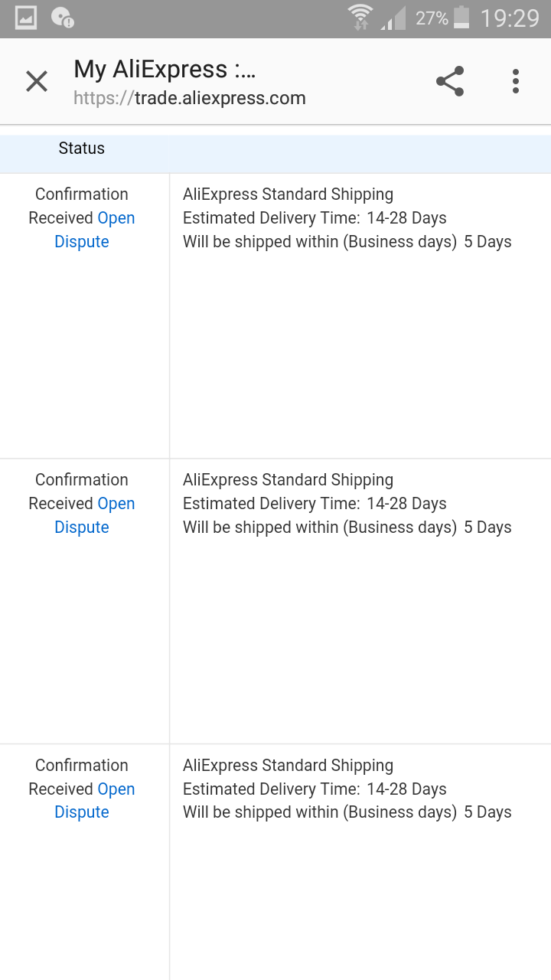Open Dispute link for the third order
The width and height of the screenshot is (551, 980).
click(82, 812)
